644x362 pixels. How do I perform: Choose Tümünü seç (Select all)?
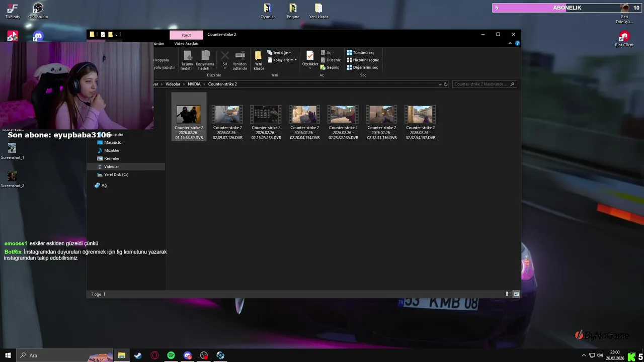[x=360, y=52]
